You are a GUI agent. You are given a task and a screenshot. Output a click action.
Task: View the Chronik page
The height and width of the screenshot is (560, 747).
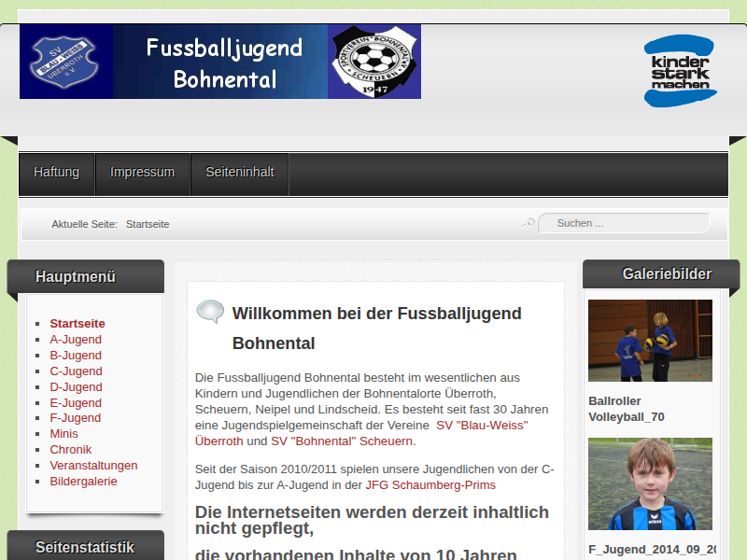click(71, 450)
